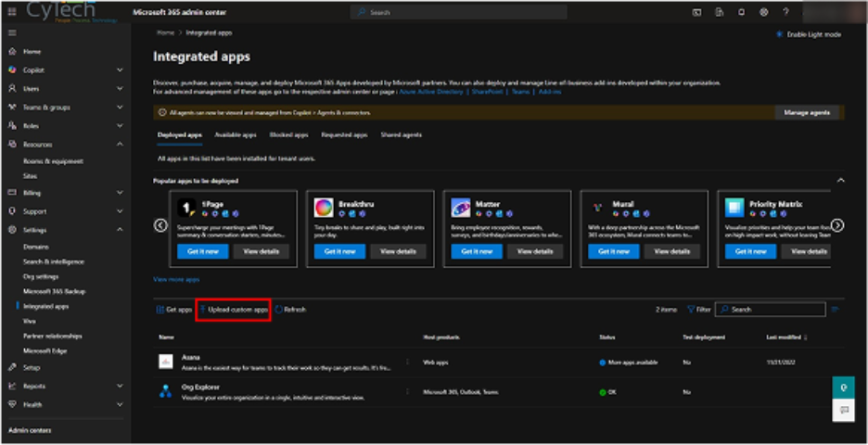The image size is (868, 445).
Task: Click Get apps button
Action: [174, 310]
